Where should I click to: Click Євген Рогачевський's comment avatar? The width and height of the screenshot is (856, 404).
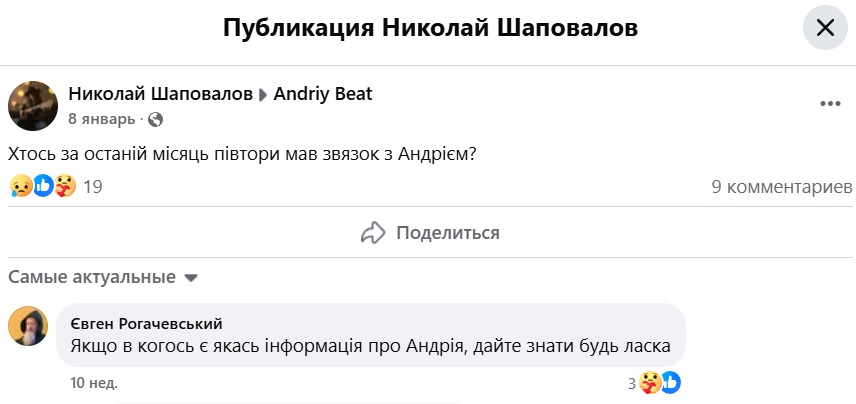coord(28,326)
